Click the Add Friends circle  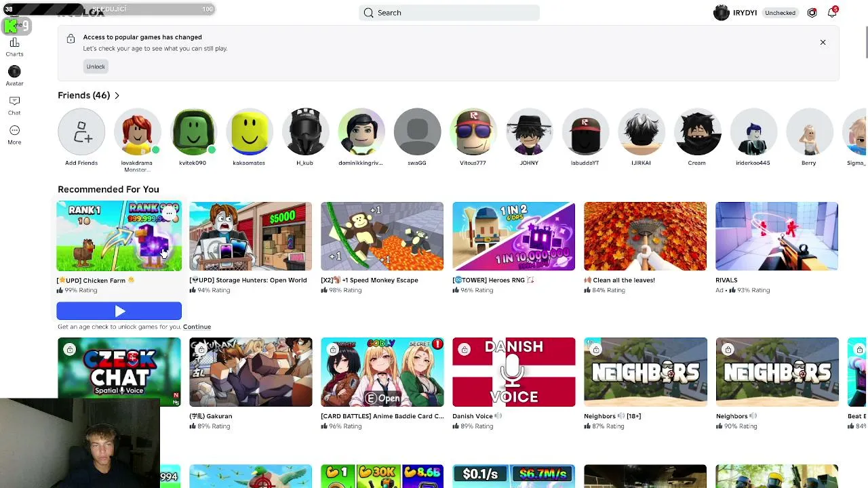coord(81,132)
